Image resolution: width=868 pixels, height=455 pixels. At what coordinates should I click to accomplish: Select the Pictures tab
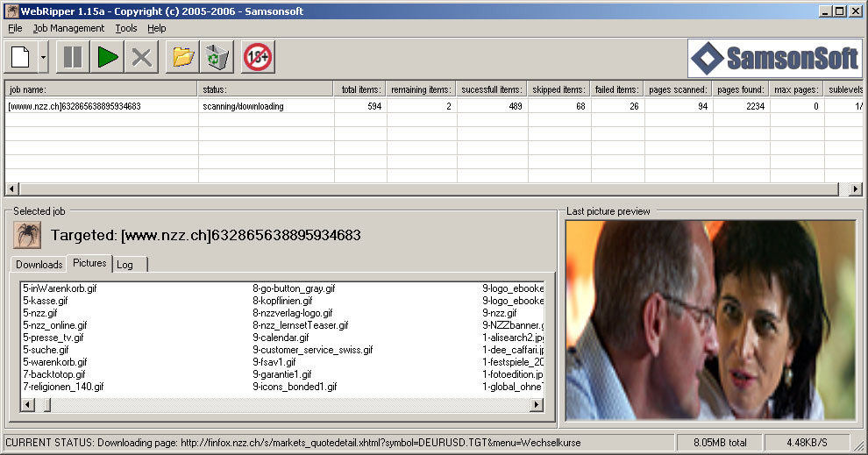click(89, 263)
